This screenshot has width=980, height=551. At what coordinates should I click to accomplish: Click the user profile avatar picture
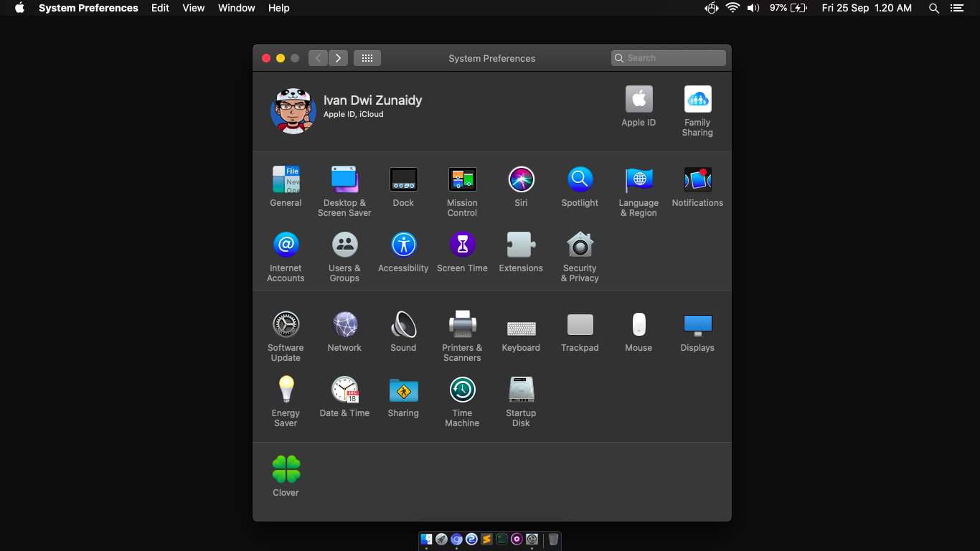[x=293, y=110]
